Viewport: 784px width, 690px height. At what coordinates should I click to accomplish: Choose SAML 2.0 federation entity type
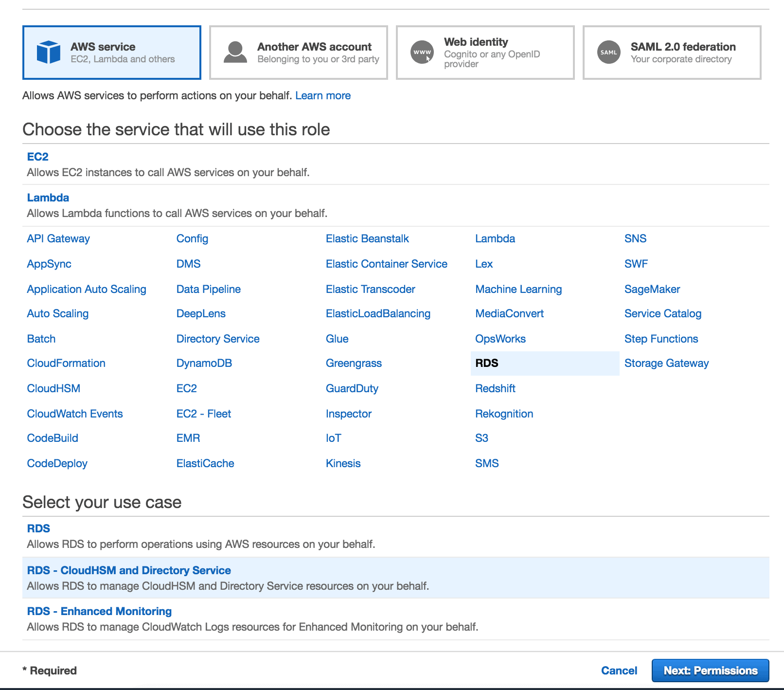coord(672,53)
